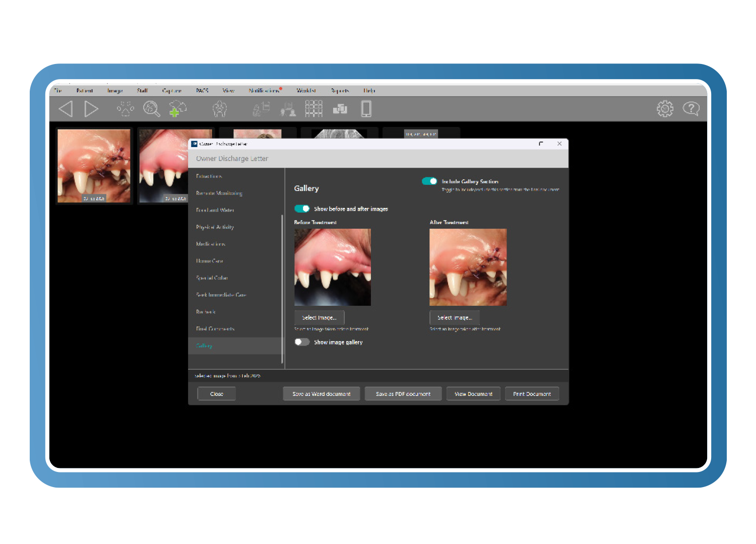This screenshot has height=544, width=756.
Task: Open the Notifications menu
Action: coord(264,91)
